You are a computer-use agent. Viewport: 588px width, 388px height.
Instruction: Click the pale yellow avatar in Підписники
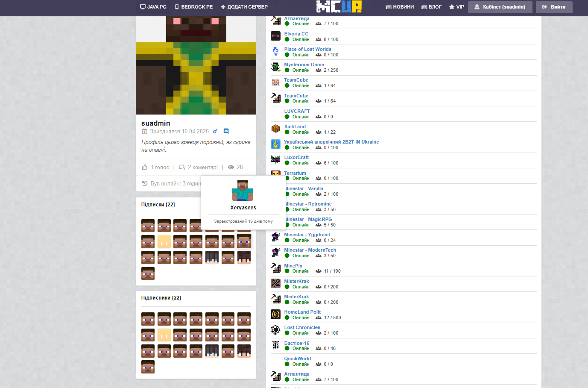(164, 335)
